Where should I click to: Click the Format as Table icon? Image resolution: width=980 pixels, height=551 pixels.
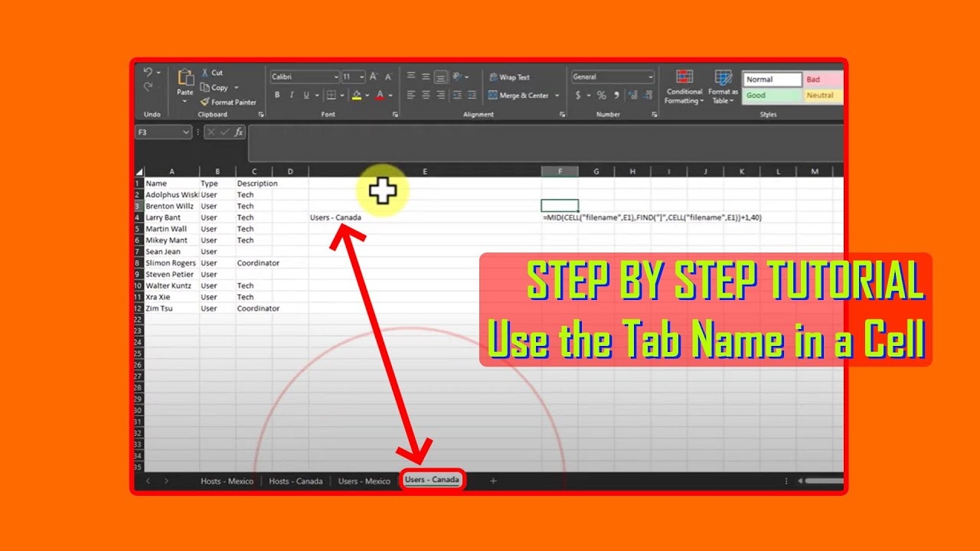723,86
